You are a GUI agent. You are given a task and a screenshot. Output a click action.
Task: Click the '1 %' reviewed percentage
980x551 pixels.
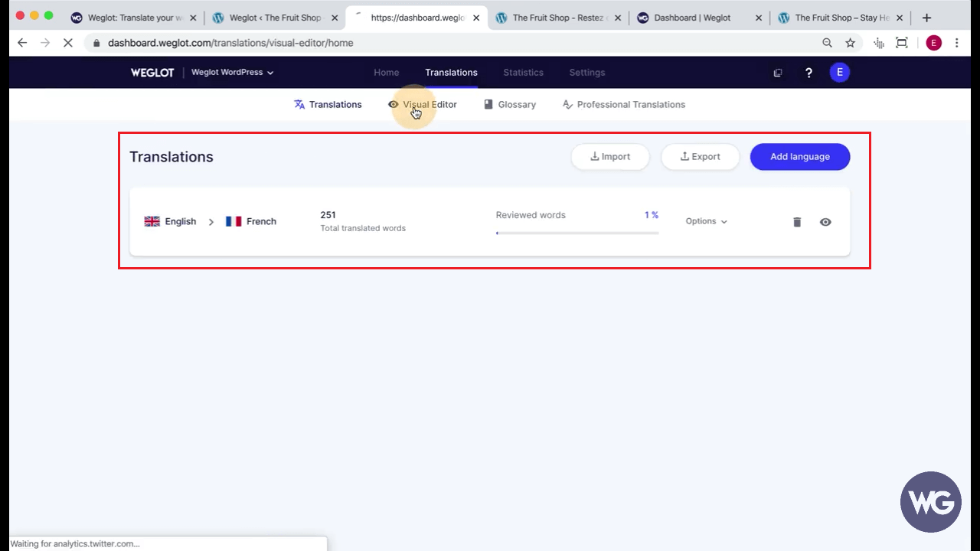(652, 215)
